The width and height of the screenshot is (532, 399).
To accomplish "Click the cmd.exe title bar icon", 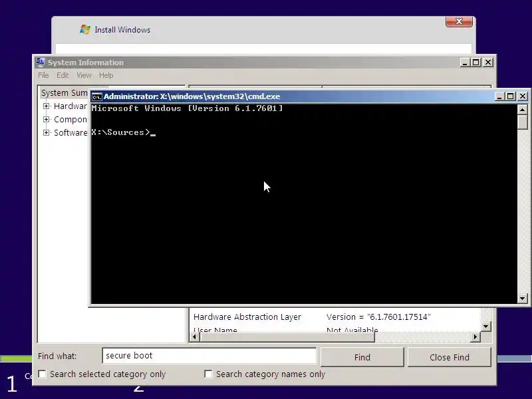I will pyautogui.click(x=96, y=96).
